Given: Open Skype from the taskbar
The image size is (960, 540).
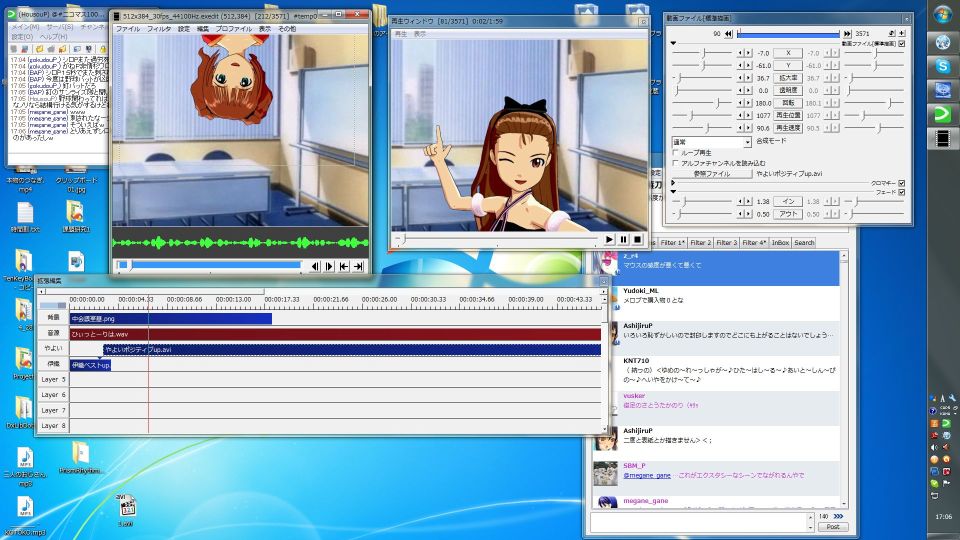Looking at the screenshot, I should (x=943, y=66).
